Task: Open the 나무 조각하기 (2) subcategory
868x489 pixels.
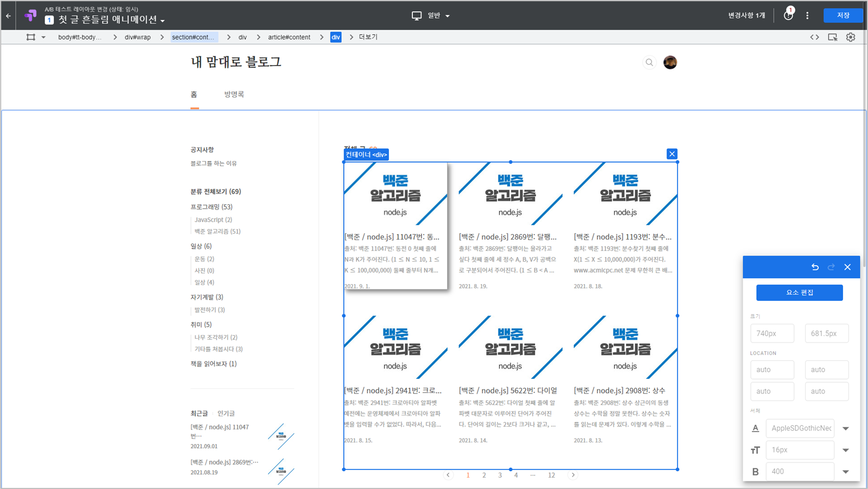Action: click(216, 337)
